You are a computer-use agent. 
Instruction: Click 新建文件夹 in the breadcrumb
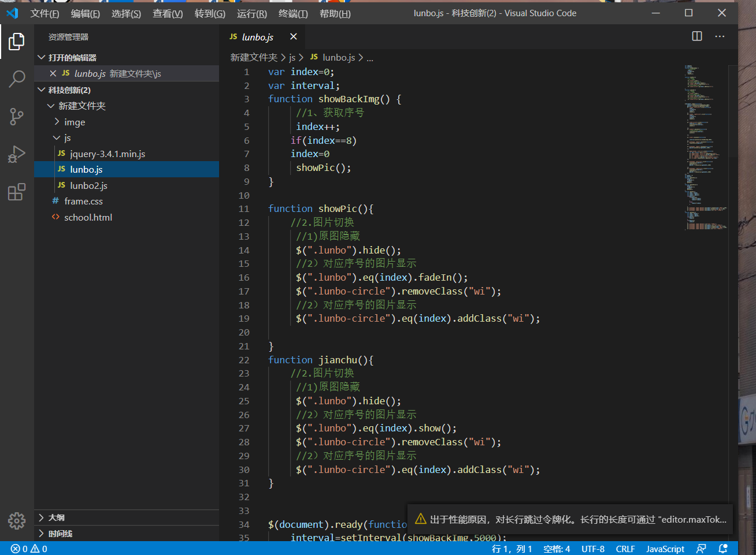click(254, 57)
